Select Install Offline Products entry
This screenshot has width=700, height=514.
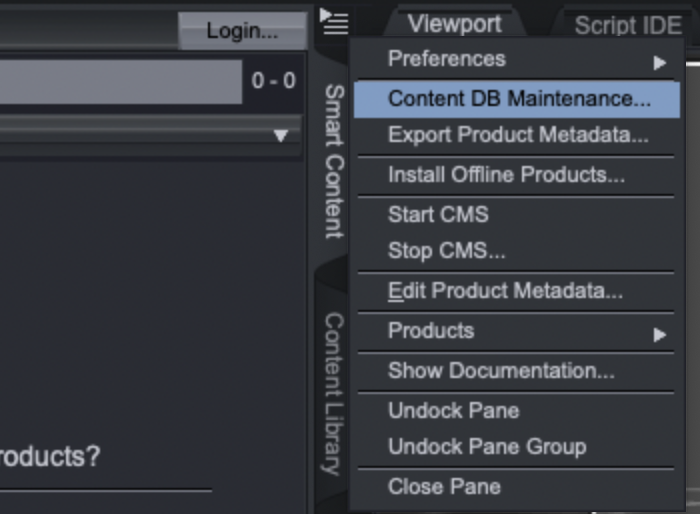point(506,175)
